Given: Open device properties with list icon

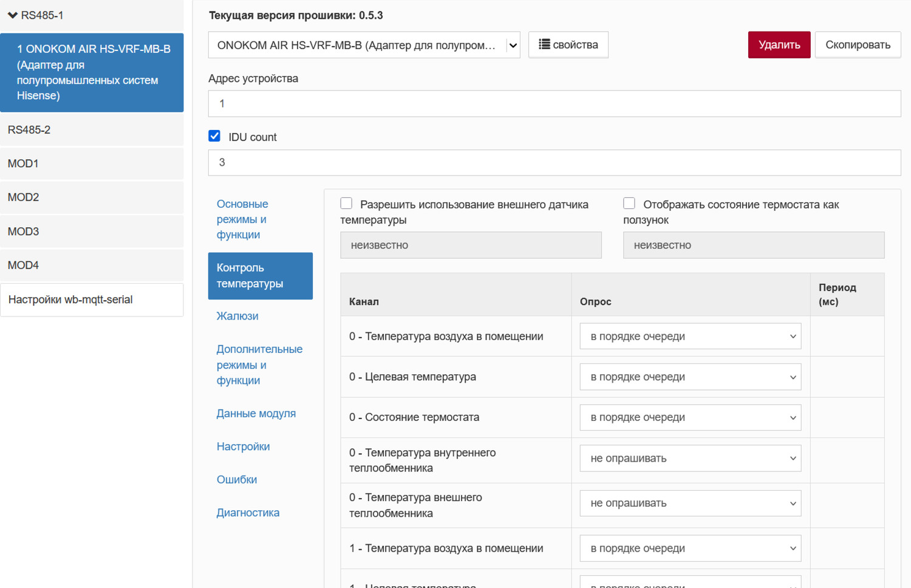Looking at the screenshot, I should [568, 45].
